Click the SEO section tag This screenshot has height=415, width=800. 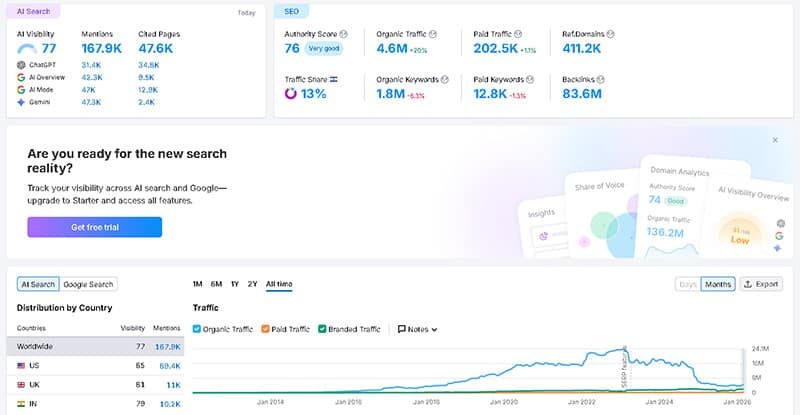pos(292,11)
